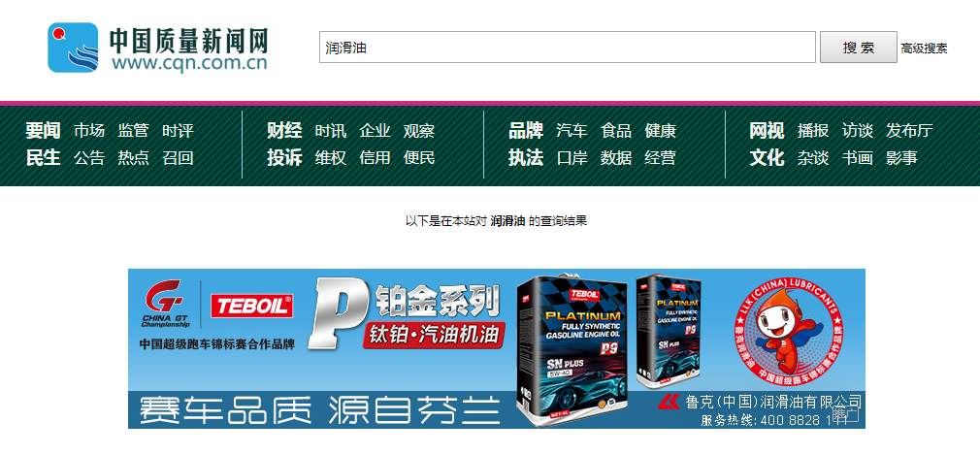Open the 企业 channel
Screen dimensions: 980x454
point(375,131)
